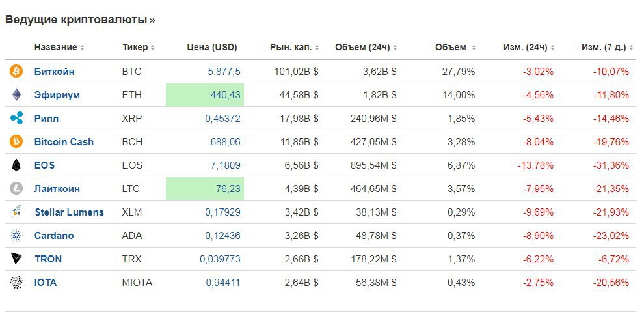644x312 pixels.
Task: Click the Cardano logo icon
Action: tap(16, 236)
